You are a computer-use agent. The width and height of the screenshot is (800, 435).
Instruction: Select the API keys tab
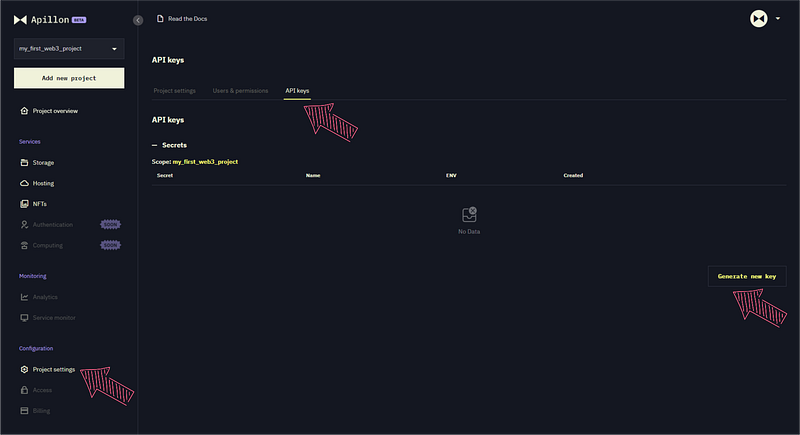click(297, 91)
